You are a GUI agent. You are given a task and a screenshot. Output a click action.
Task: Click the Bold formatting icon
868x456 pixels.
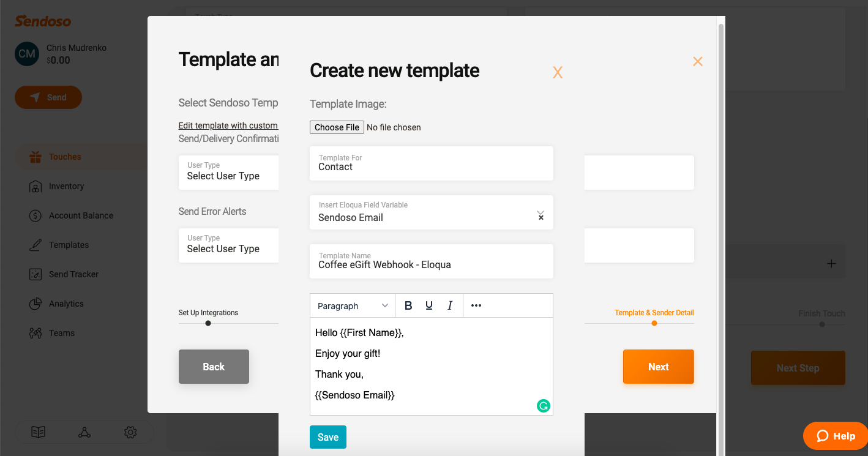(x=408, y=305)
